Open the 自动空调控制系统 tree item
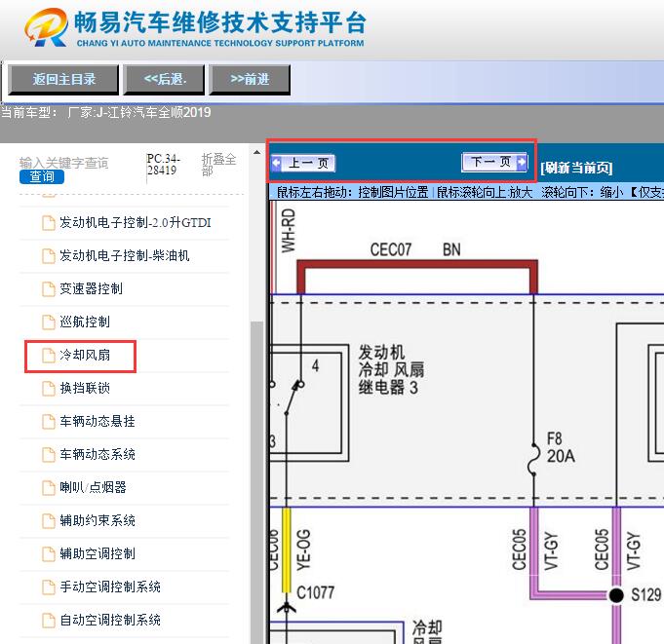Screen dimensions: 664x644 click(x=110, y=620)
